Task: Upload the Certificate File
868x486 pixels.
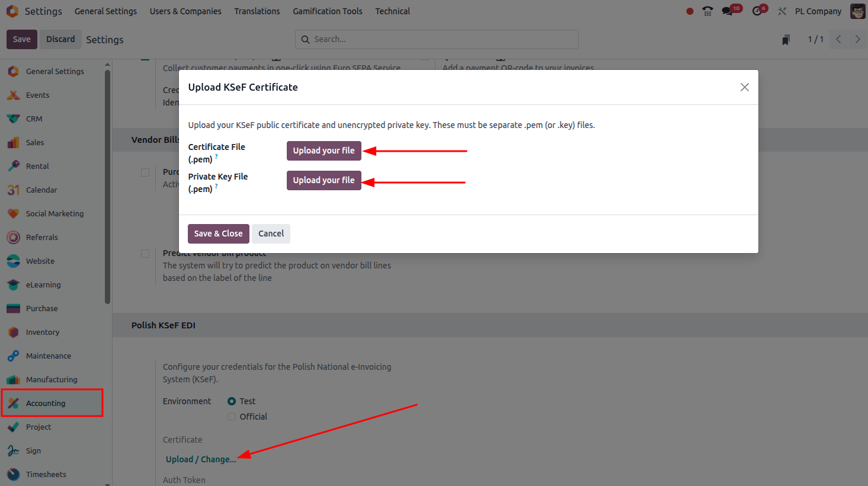Action: tap(324, 151)
